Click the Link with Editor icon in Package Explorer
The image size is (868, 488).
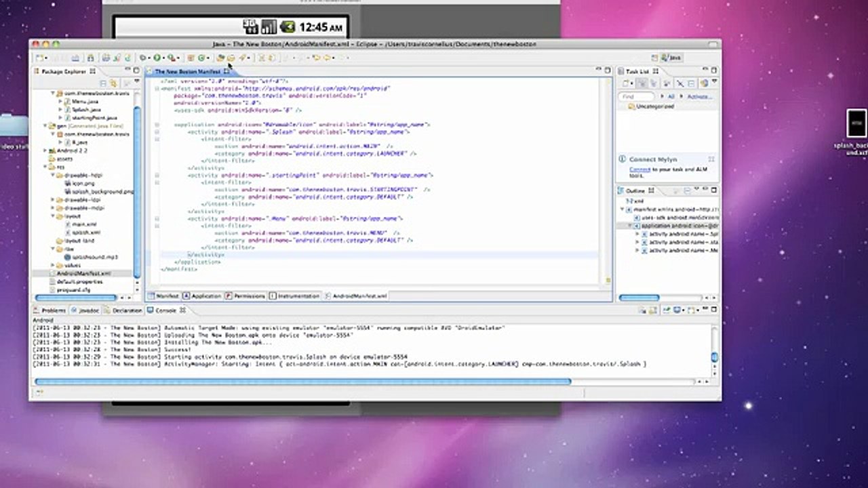tap(114, 83)
